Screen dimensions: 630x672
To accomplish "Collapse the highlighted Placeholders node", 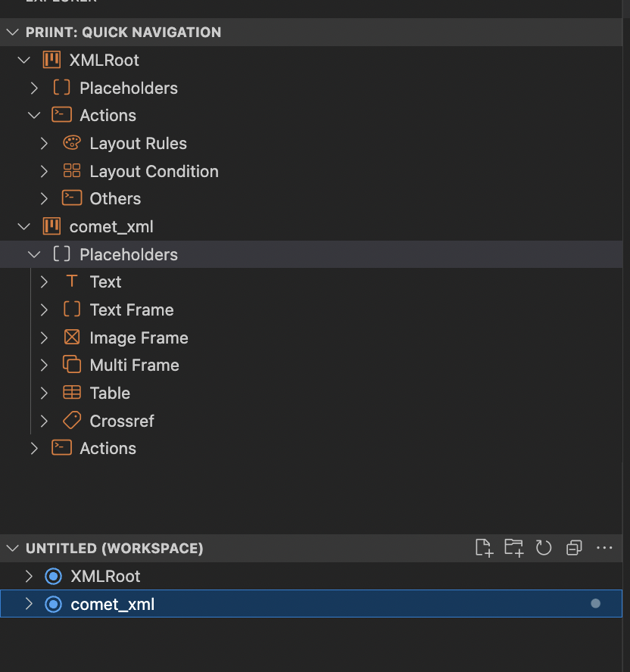I will click(34, 254).
